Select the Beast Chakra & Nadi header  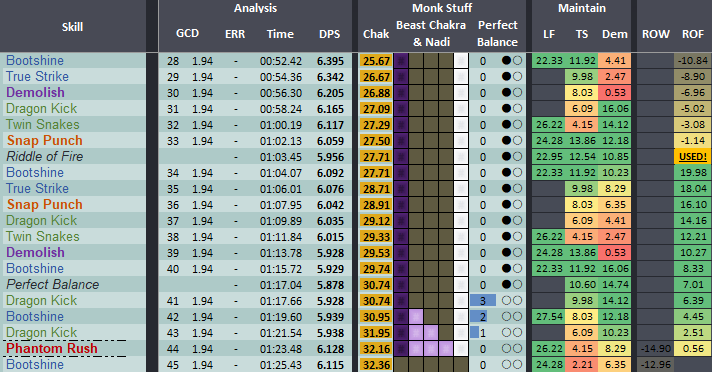(x=431, y=34)
